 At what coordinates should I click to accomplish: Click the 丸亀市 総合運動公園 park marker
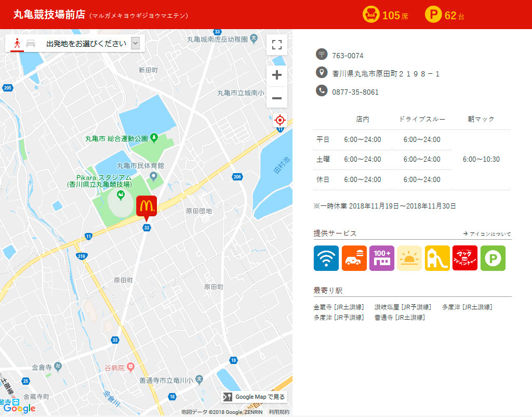coord(154,138)
